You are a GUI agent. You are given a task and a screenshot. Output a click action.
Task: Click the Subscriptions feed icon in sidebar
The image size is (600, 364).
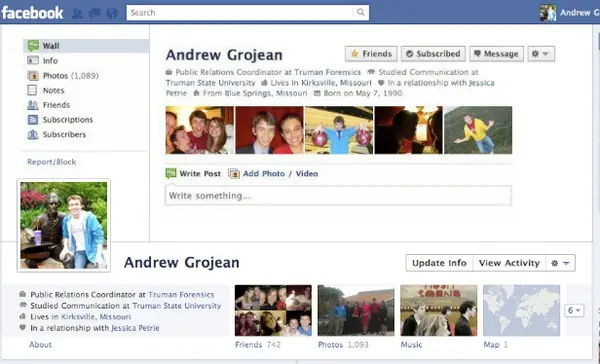[x=33, y=120]
